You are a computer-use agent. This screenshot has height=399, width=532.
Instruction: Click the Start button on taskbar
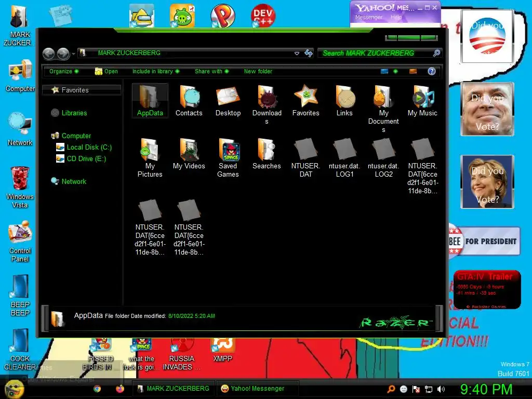point(14,389)
